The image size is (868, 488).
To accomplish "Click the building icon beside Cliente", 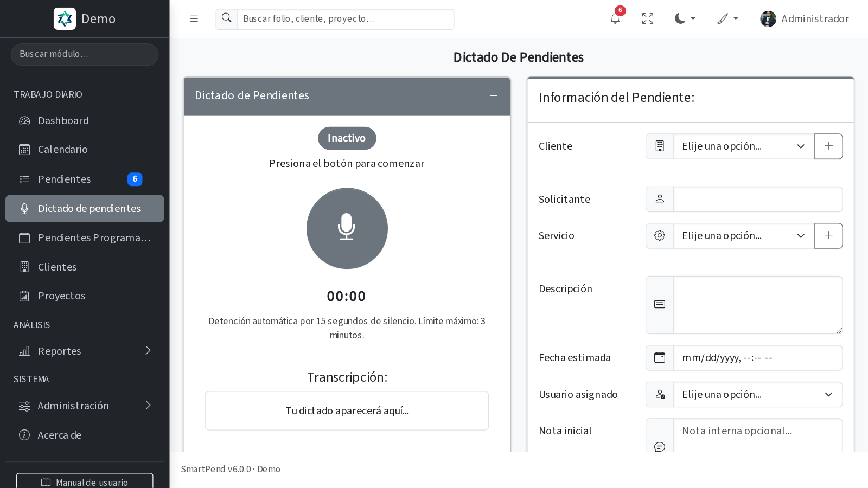I will coord(660,146).
